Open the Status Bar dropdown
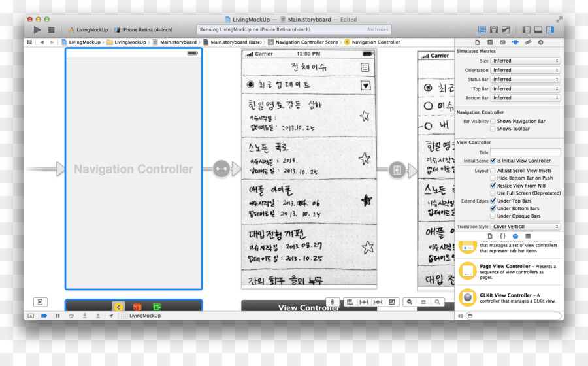The width and height of the screenshot is (588, 366). [525, 80]
